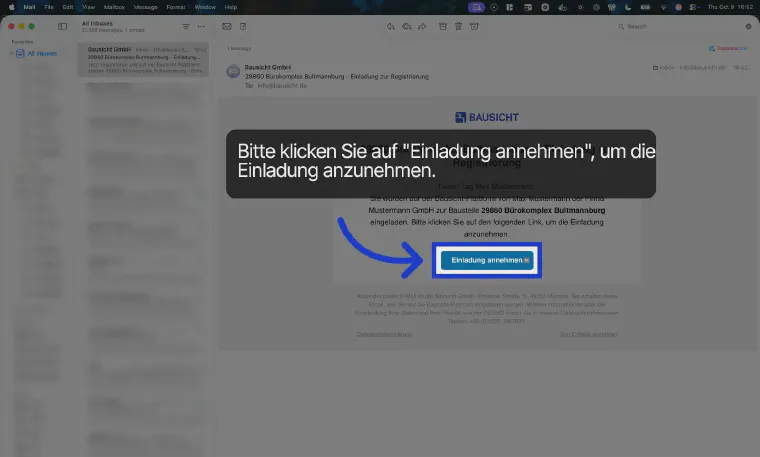Click the info@bausicht.de recipient address
The height and width of the screenshot is (457, 760).
tap(282, 86)
